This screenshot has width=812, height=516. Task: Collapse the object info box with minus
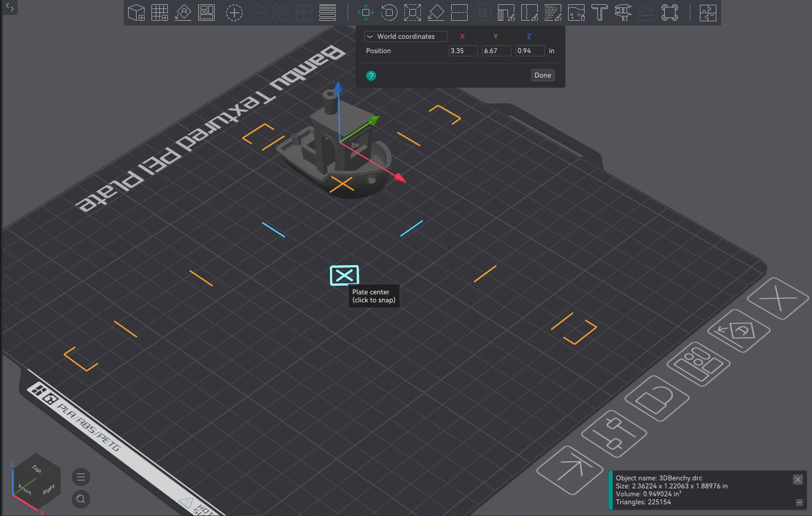799,502
